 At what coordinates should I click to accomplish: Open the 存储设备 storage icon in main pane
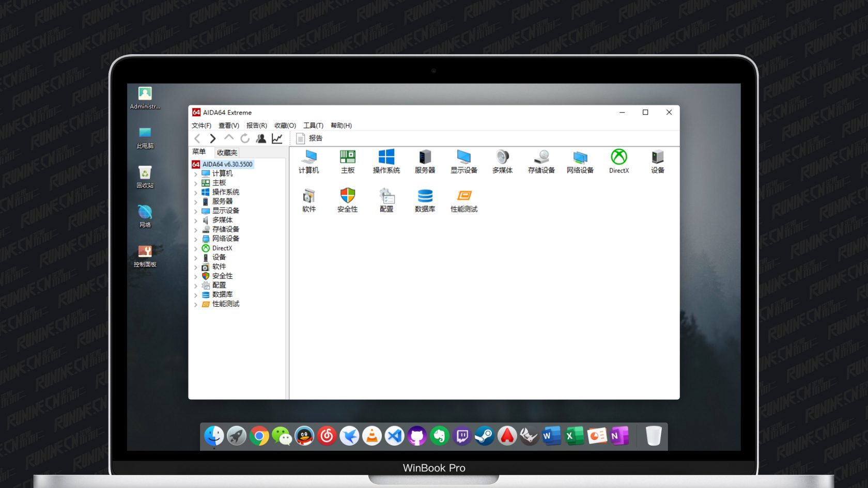point(541,161)
